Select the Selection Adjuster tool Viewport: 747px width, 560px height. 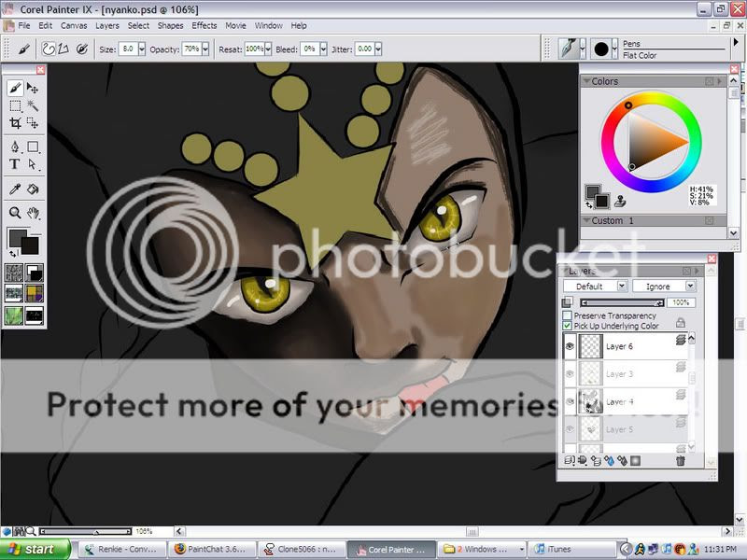pos(33,123)
